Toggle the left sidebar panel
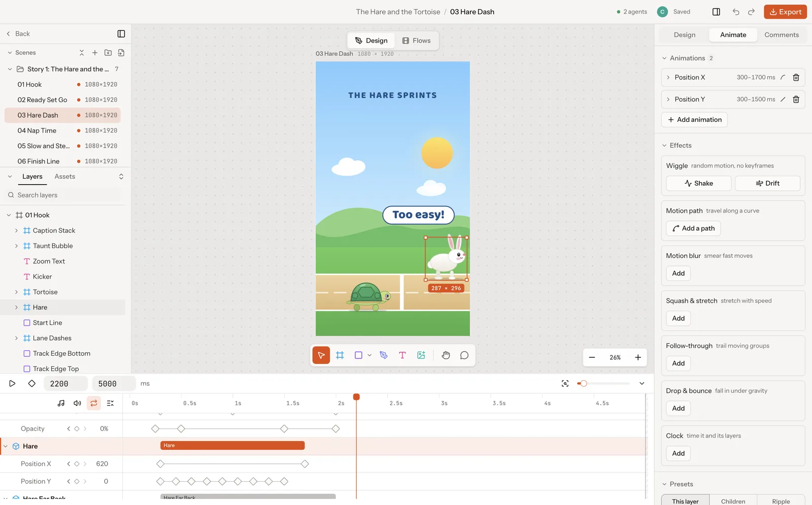This screenshot has width=812, height=505. pos(121,33)
